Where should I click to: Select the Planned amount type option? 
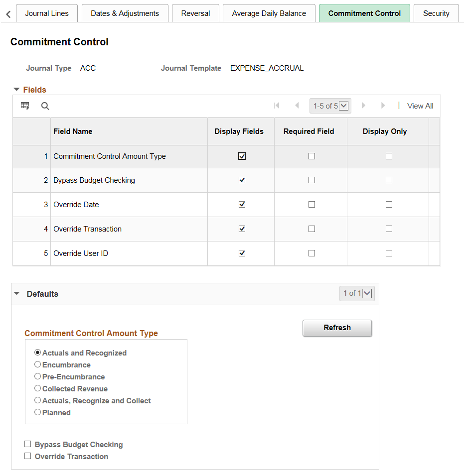tap(37, 412)
